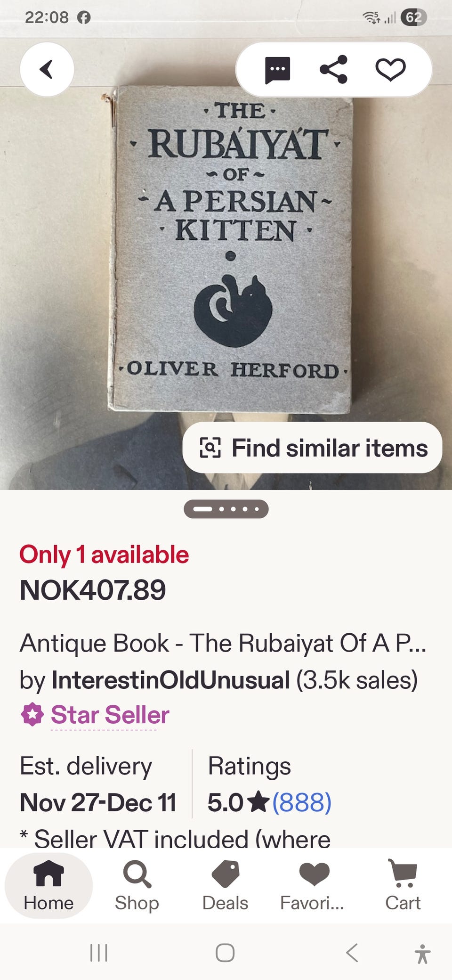The width and height of the screenshot is (452, 980).
Task: Tap the back arrow button
Action: 47,69
